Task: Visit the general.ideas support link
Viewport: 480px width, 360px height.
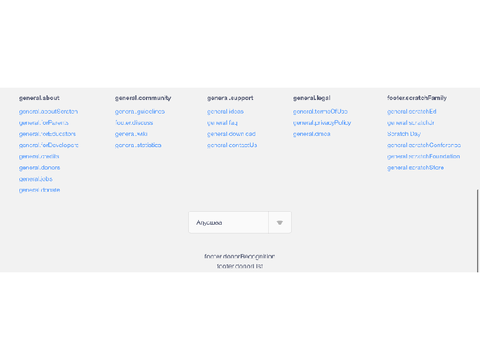Action: coord(225,112)
